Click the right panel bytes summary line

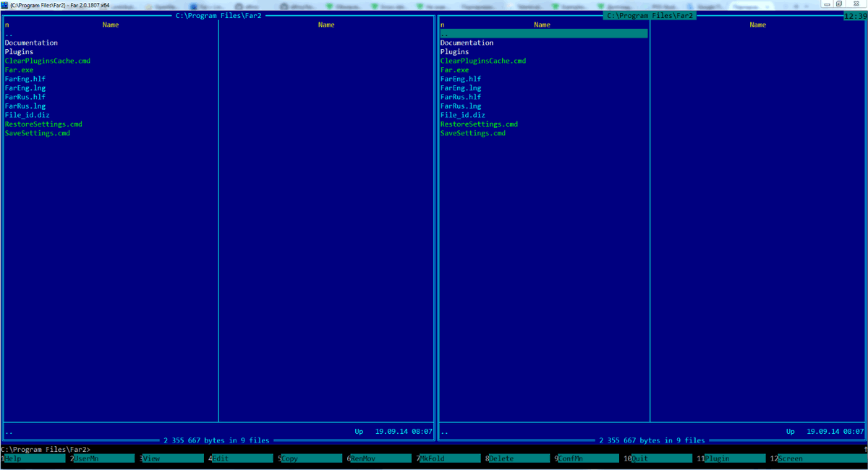pos(652,440)
